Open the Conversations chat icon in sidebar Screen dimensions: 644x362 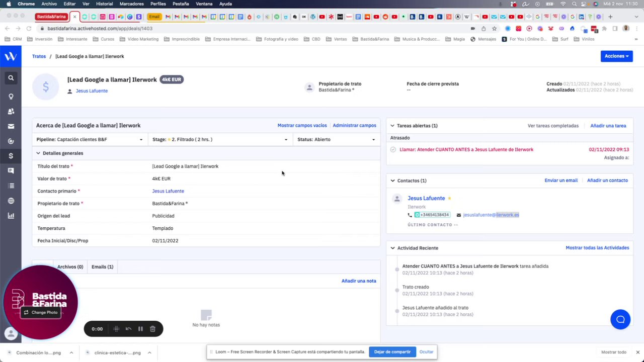11,171
